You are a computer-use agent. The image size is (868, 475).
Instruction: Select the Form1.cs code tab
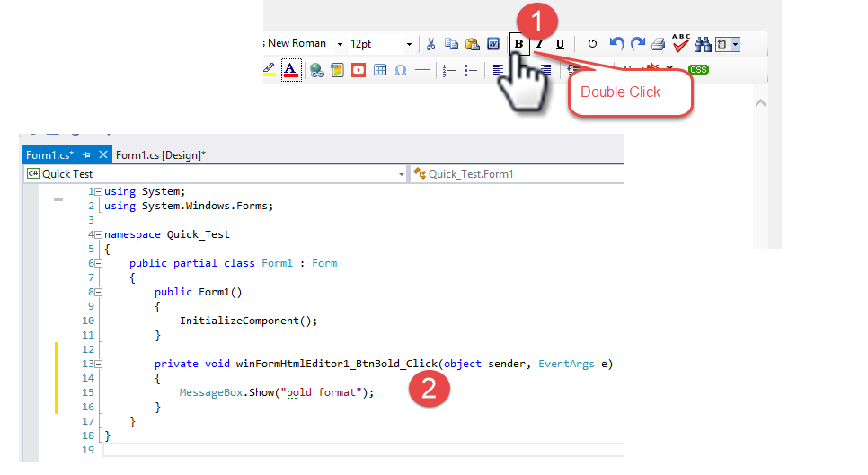pos(50,155)
